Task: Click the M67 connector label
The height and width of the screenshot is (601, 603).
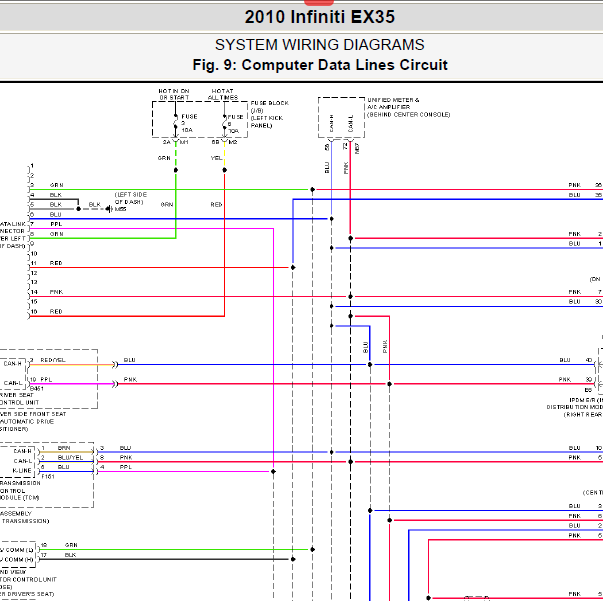Action: click(357, 148)
